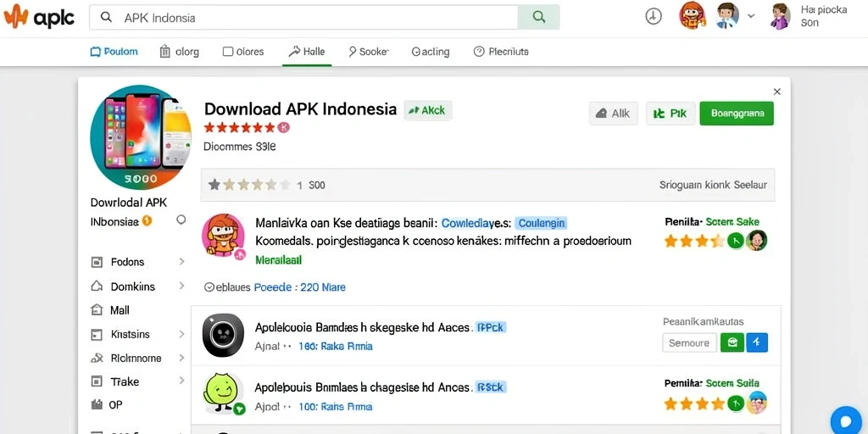Click the OP sidebar icon

click(97, 404)
